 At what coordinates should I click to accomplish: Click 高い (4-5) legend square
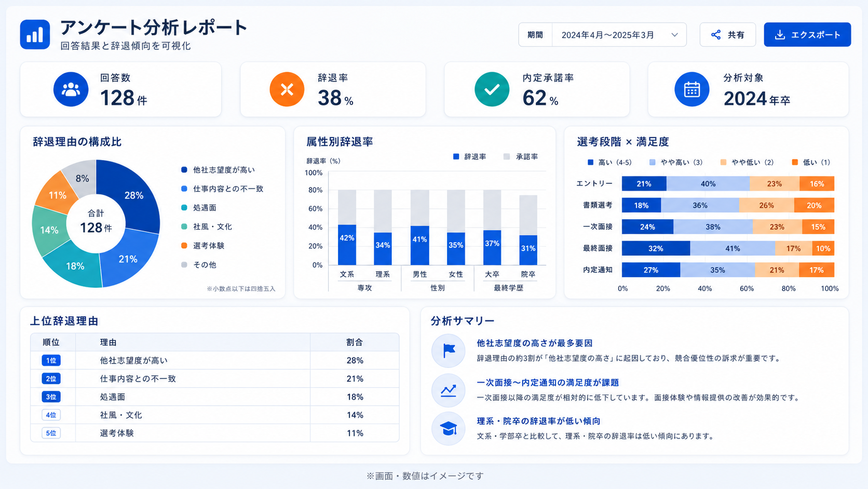point(590,162)
